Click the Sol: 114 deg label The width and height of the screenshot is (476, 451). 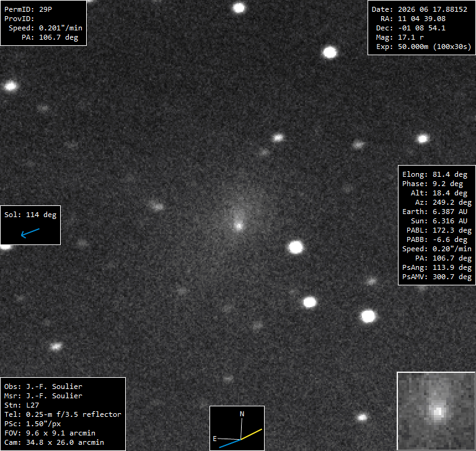(x=30, y=215)
